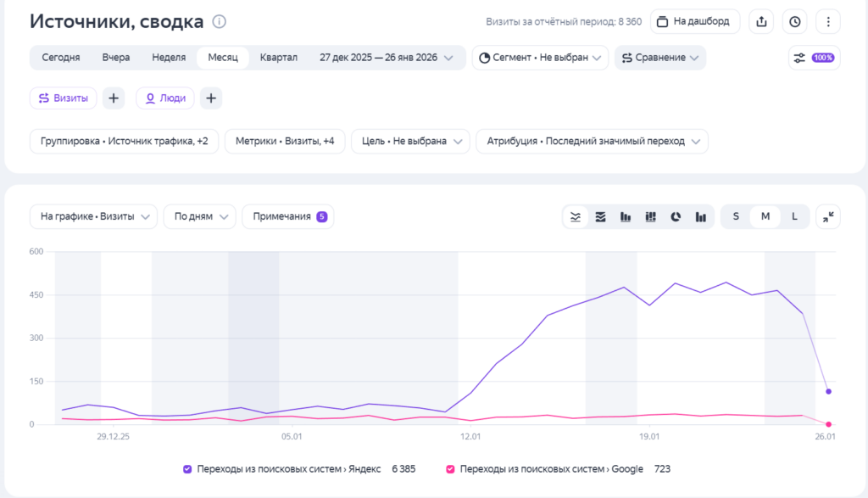Click the plus icon next to Люди

(211, 98)
